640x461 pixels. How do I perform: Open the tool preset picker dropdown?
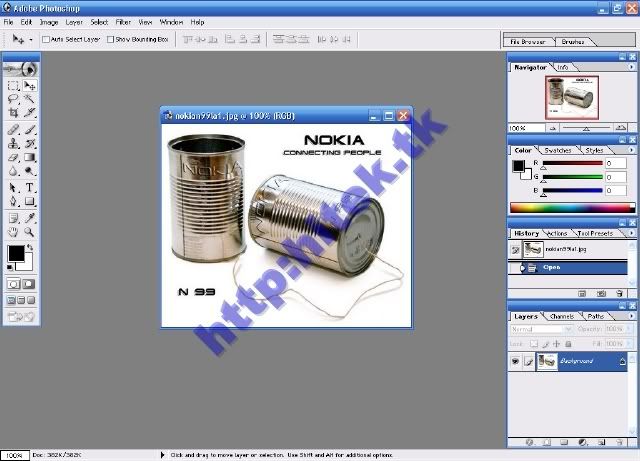coord(31,40)
